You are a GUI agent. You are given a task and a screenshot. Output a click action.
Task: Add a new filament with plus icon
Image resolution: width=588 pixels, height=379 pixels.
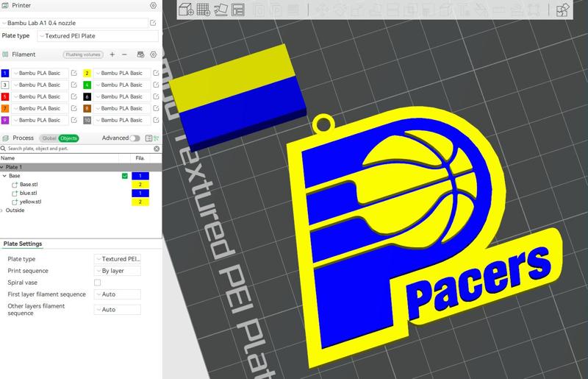tap(112, 54)
